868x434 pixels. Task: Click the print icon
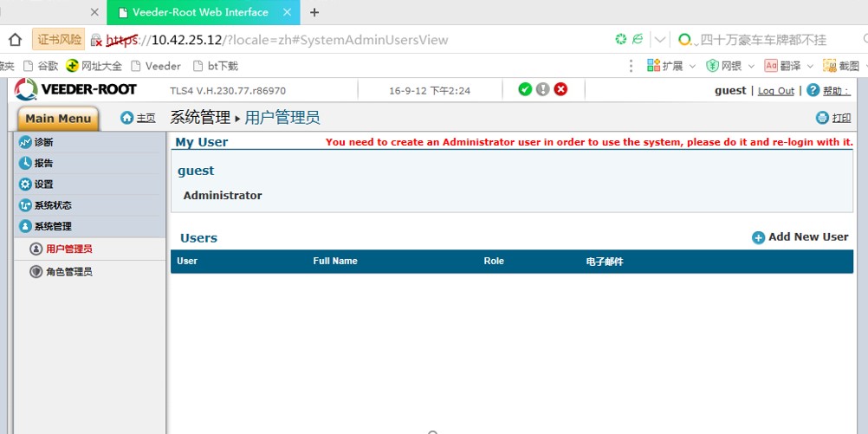tap(822, 118)
